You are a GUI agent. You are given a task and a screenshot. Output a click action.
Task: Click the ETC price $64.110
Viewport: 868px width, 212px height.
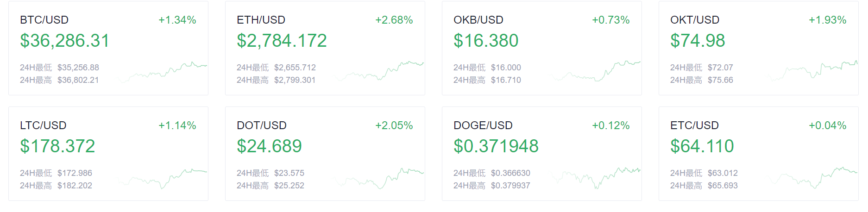pos(702,146)
